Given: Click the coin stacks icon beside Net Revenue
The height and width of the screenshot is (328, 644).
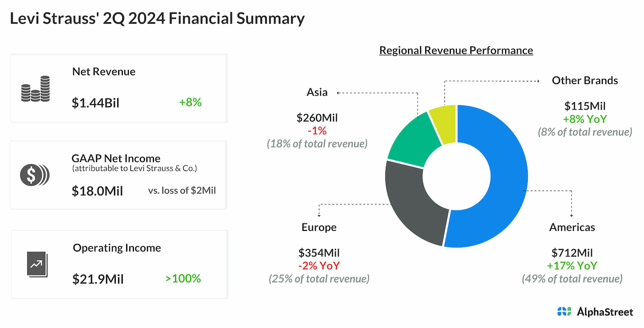Looking at the screenshot, I should pos(35,88).
